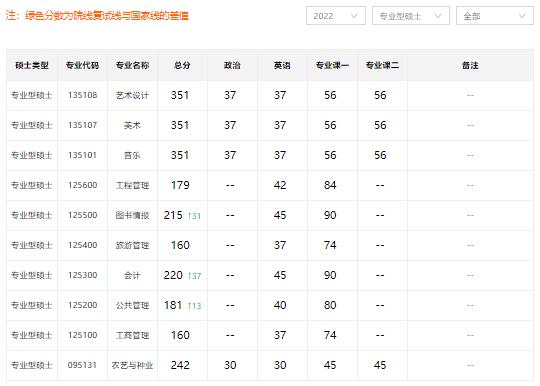
Task: Select major code 095131
Action: 82,365
